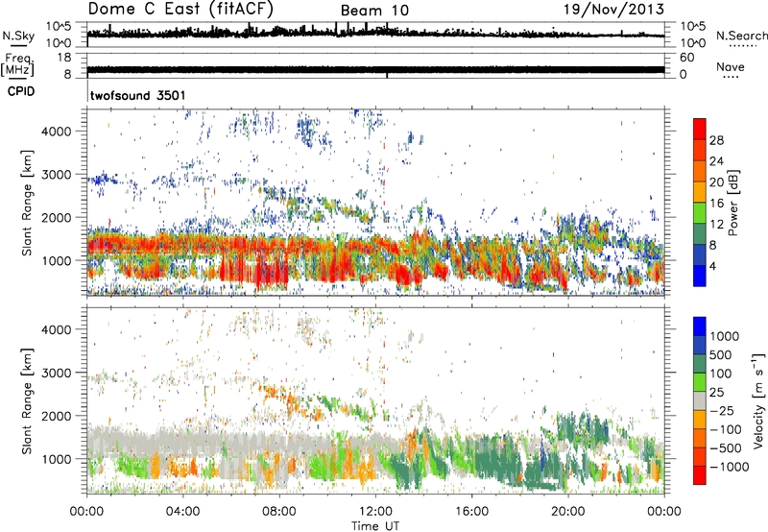The height and width of the screenshot is (532, 768).
Task: Click the "04:00" time tick label
Action: [x=182, y=512]
